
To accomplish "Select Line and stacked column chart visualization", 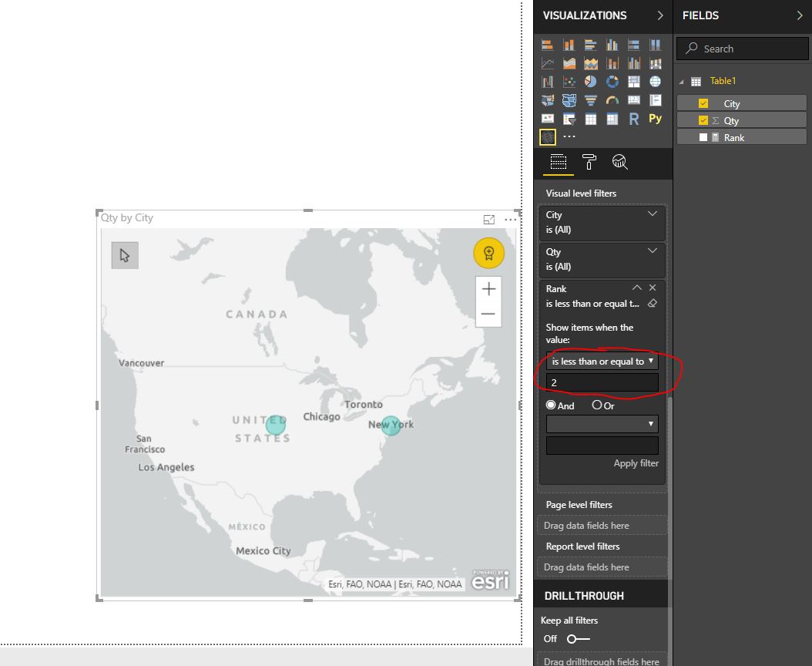I will pos(612,63).
